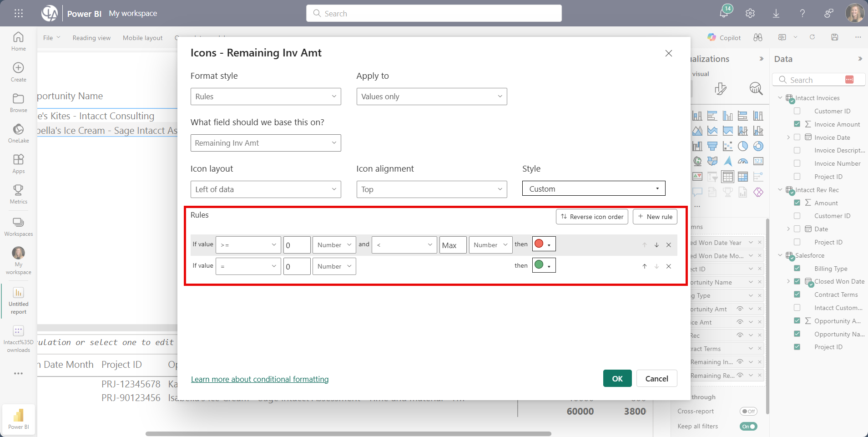
Task: Open Learn more about conditional formatting link
Action: pos(260,379)
